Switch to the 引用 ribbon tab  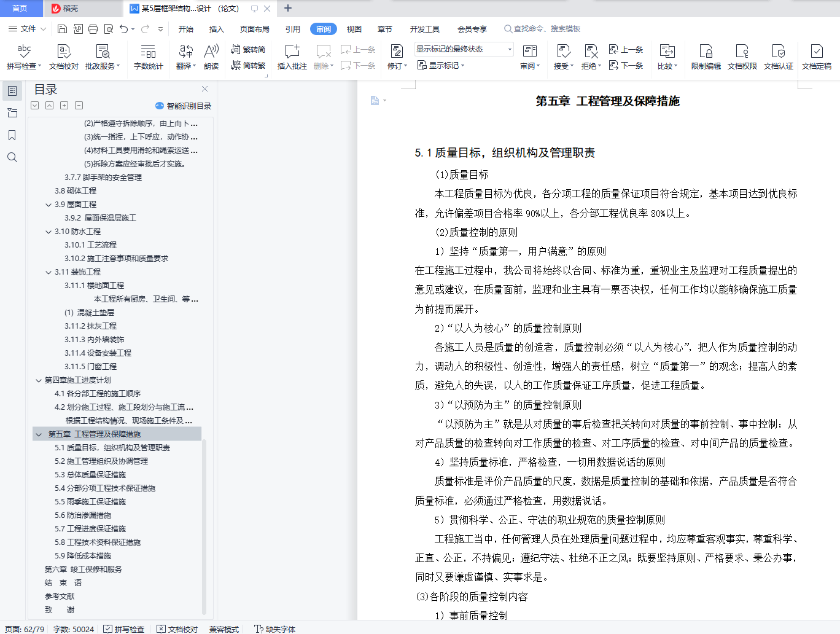292,29
